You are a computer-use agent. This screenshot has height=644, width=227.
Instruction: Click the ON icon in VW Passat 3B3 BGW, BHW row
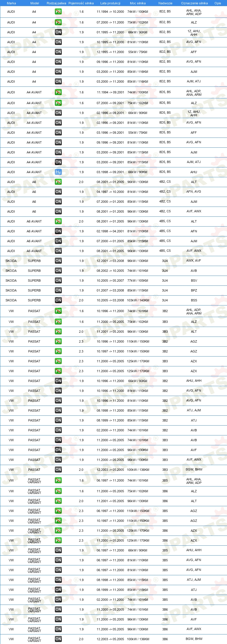pyautogui.click(x=58, y=470)
